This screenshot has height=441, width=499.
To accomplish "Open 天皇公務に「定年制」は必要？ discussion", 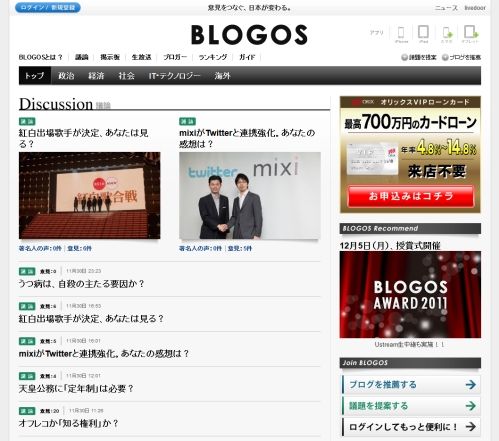I will [76, 389].
